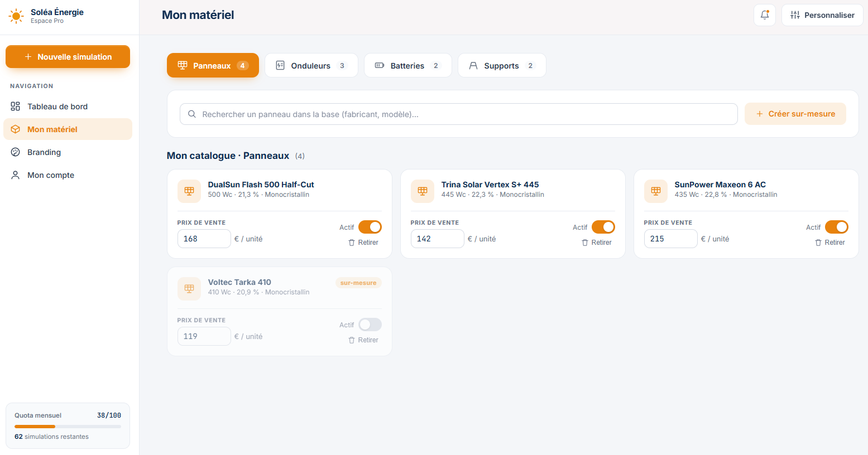Open the Batteries tab
This screenshot has height=455, width=868.
408,65
